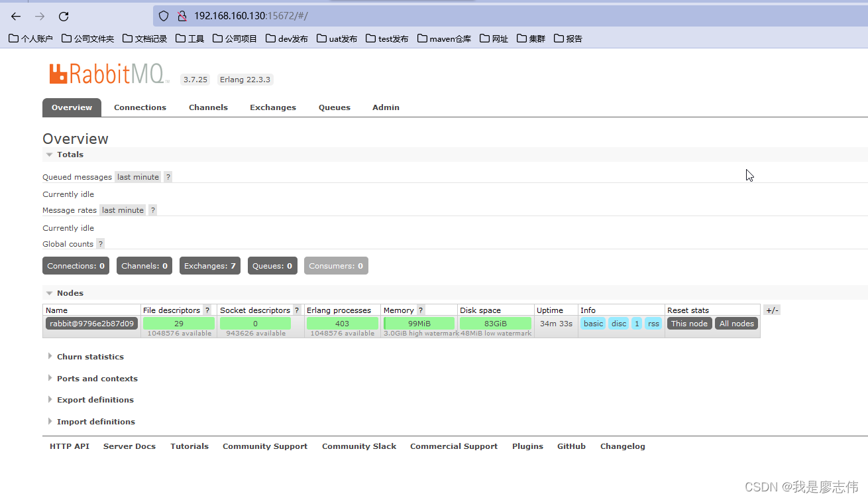This screenshot has width=868, height=500.
Task: Reset stats for All nodes
Action: click(737, 324)
